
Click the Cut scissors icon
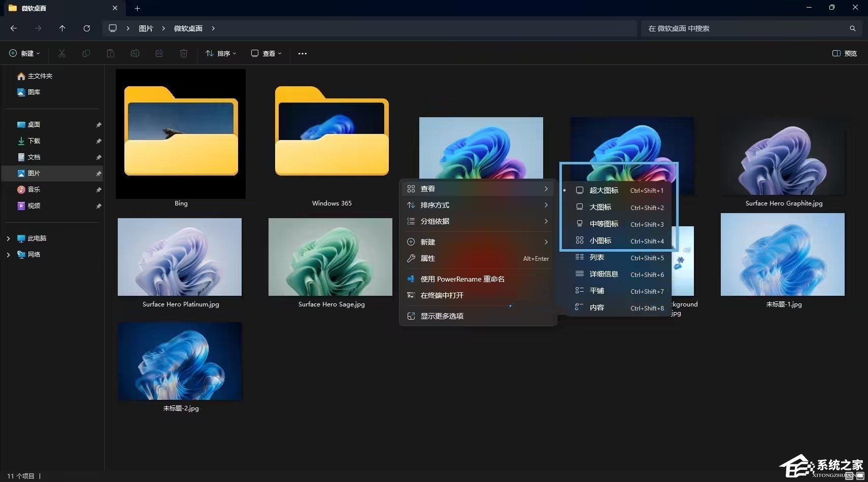tap(62, 53)
